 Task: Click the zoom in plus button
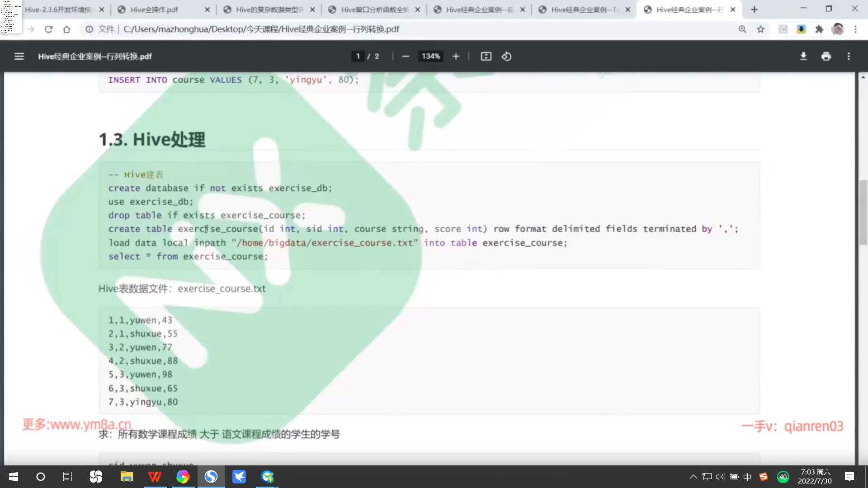click(x=456, y=56)
